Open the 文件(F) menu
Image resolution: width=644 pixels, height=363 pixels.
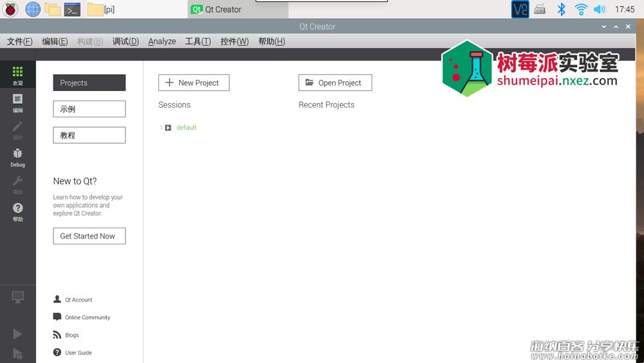tap(20, 41)
